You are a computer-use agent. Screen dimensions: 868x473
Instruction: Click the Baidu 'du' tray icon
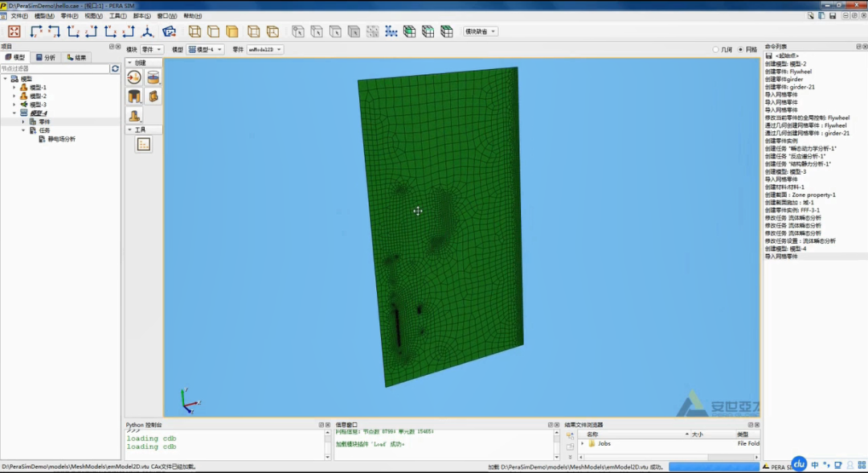[799, 464]
